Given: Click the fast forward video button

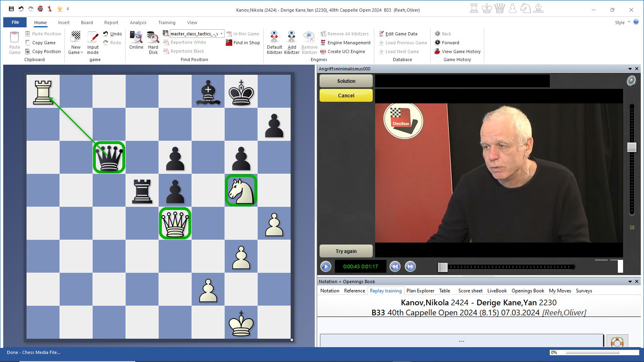Looking at the screenshot, I should point(410,266).
